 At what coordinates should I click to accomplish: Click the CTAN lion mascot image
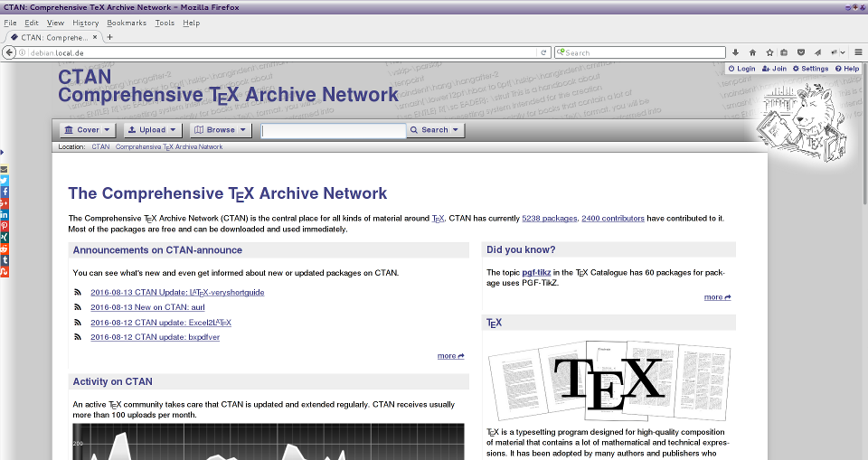pos(802,123)
